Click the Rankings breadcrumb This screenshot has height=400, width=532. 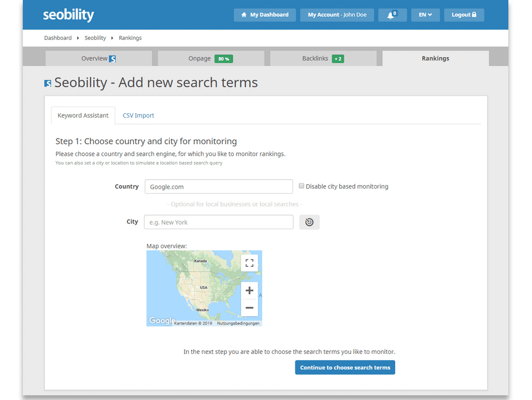pyautogui.click(x=130, y=38)
